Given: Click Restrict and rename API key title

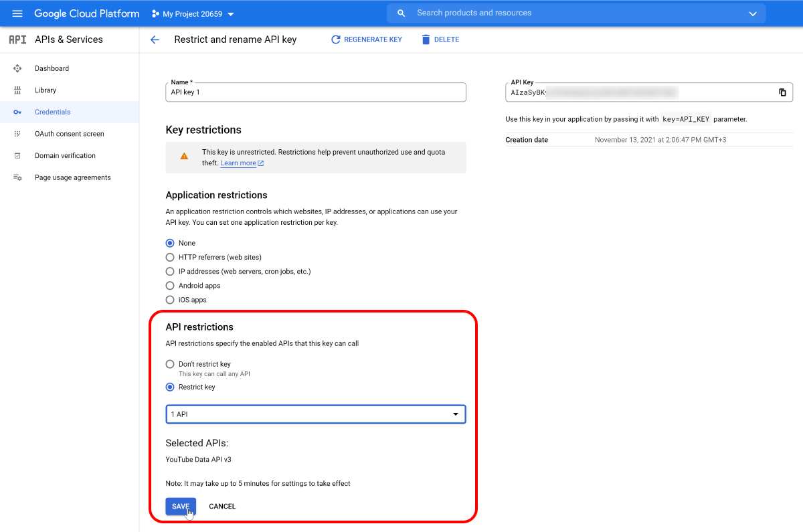Looking at the screenshot, I should click(236, 39).
